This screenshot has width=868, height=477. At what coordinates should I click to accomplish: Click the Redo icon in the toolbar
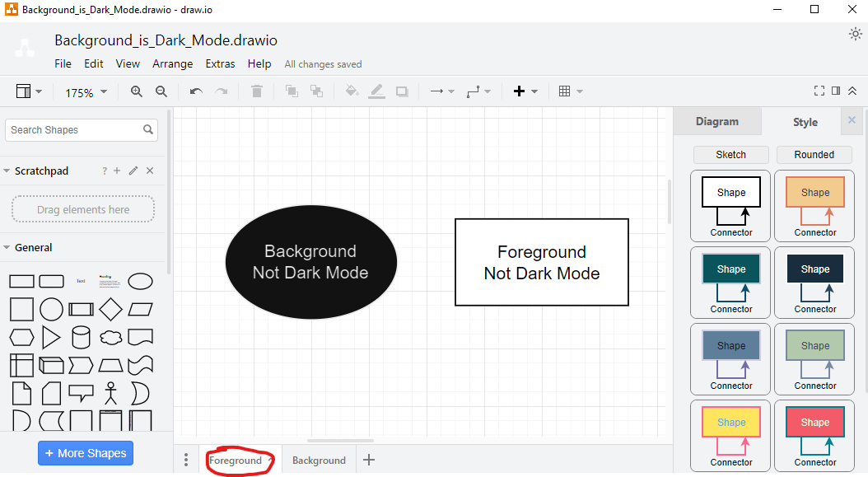221,91
